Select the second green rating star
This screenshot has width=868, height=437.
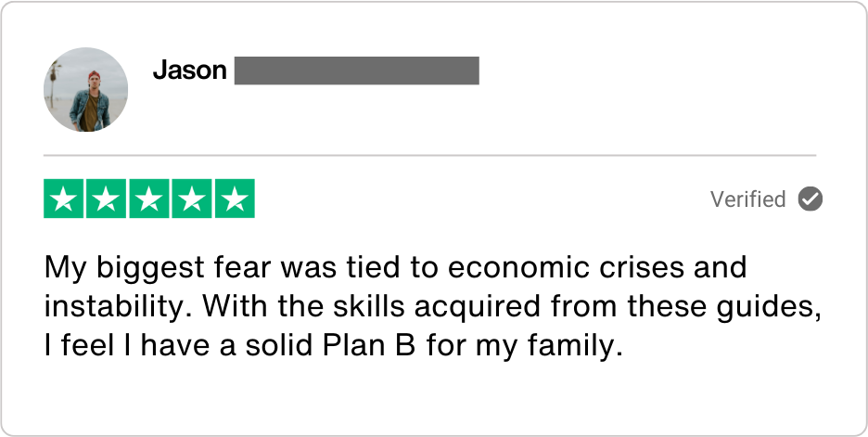(x=107, y=199)
